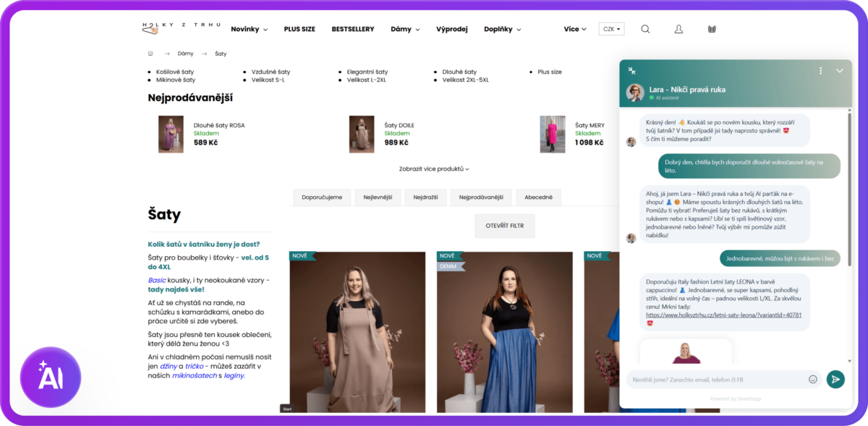Screen dimensions: 868x426
Task: Open the Dlouhé šaty ROSA thumbnail
Action: (x=171, y=135)
